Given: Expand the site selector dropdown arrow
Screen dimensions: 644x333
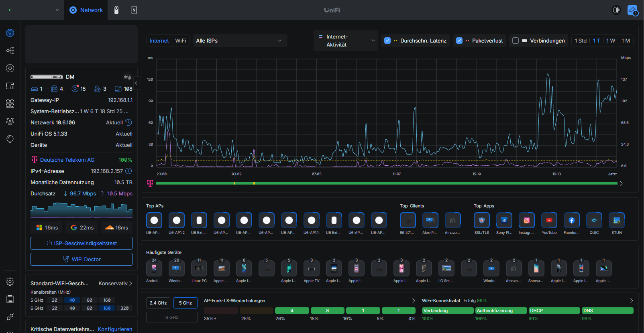Looking at the screenshot, I should [x=57, y=10].
